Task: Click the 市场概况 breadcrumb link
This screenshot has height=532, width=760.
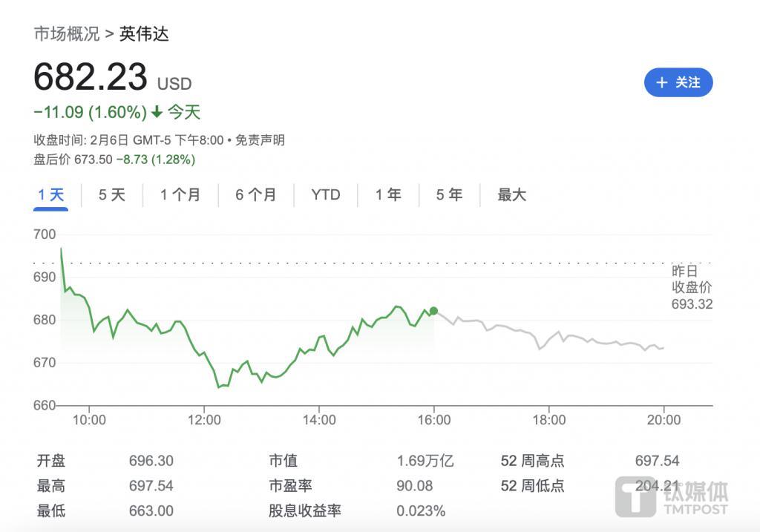Action: 65,34
